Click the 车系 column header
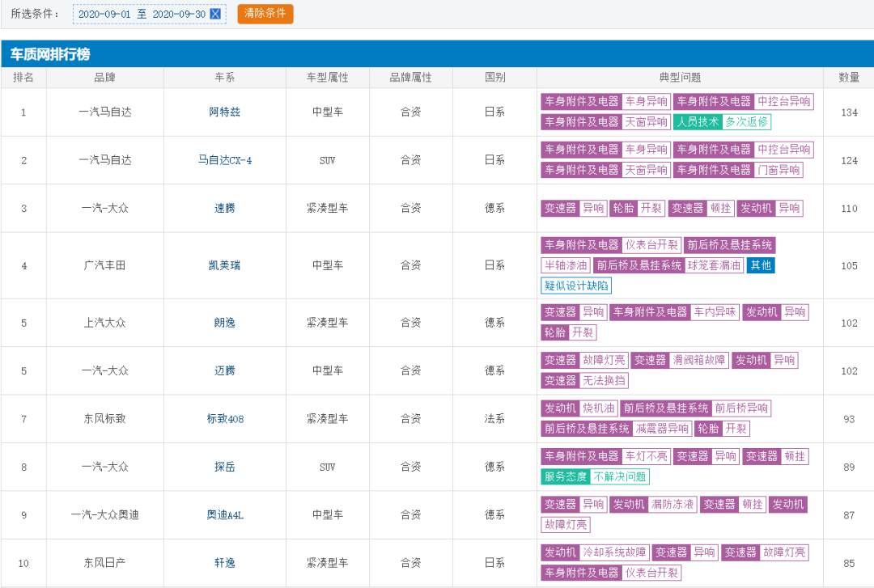This screenshot has width=874, height=588. (225, 78)
